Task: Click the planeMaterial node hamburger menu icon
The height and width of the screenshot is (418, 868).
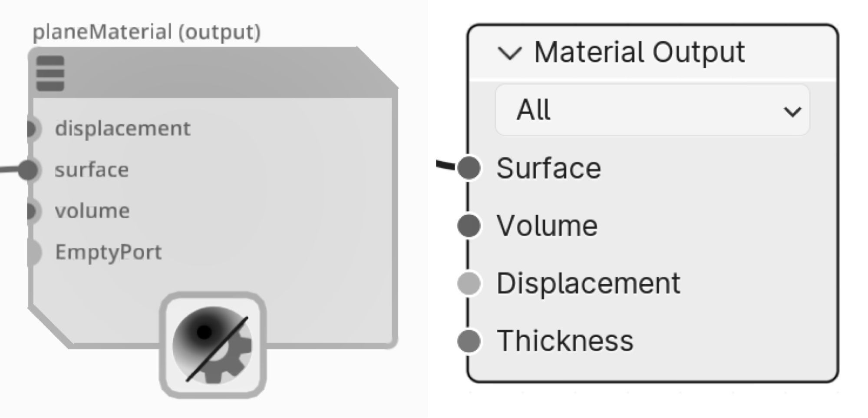Action: [x=50, y=73]
